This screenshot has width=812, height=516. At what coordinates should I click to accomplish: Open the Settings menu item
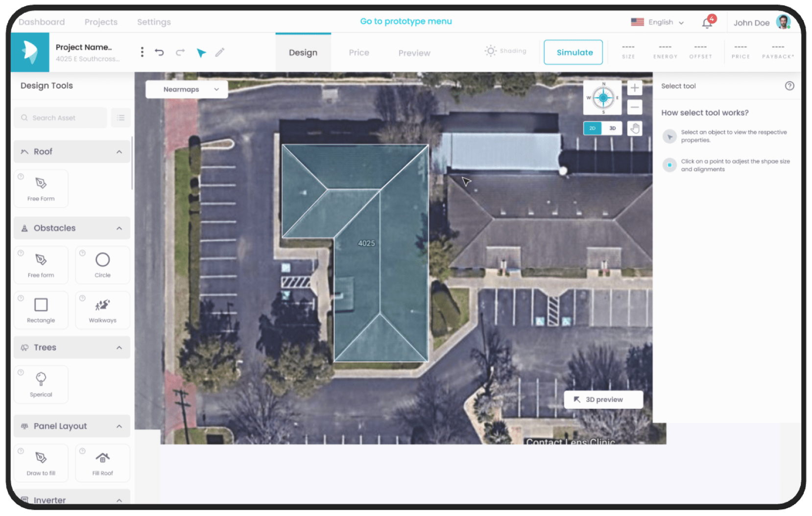click(154, 22)
